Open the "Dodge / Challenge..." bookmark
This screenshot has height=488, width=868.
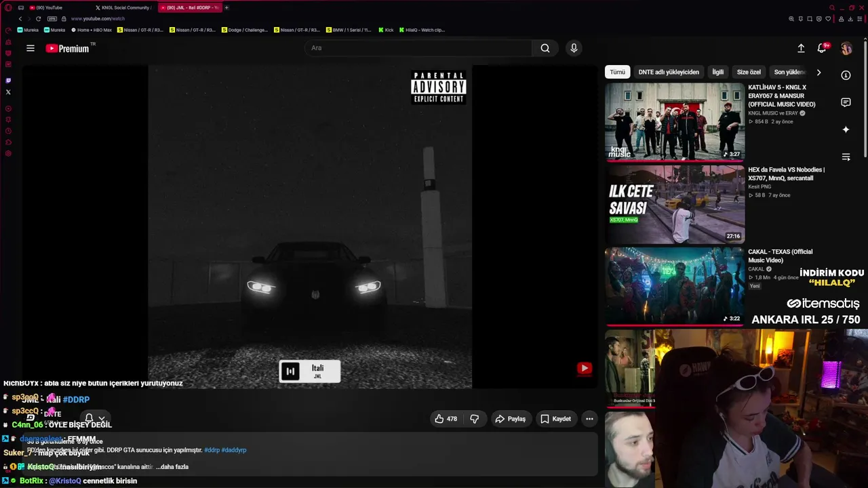pyautogui.click(x=245, y=30)
